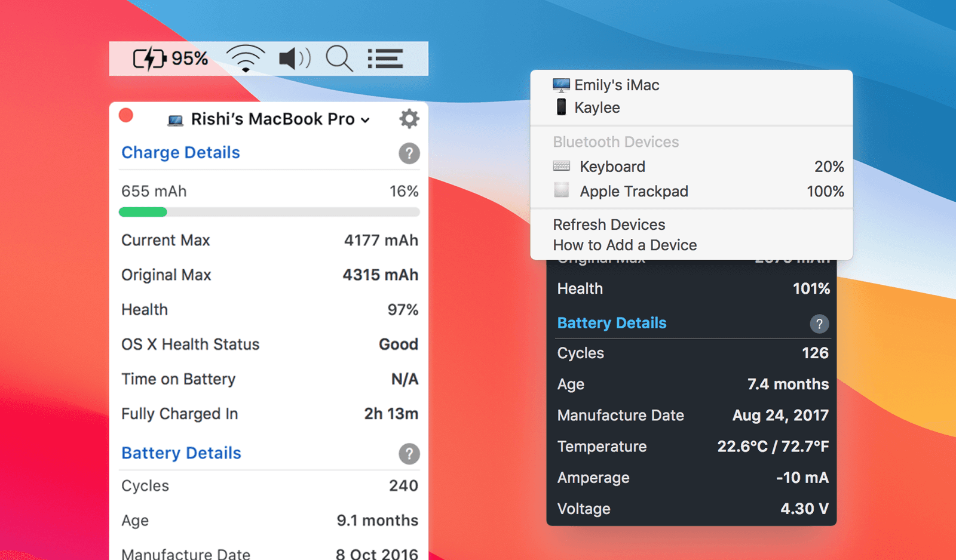This screenshot has height=560, width=956.
Task: Click Battery Details heading in dark panel
Action: click(x=612, y=323)
